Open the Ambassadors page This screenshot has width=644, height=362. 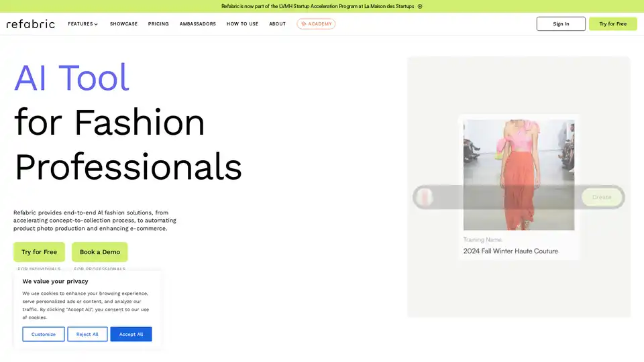[197, 24]
